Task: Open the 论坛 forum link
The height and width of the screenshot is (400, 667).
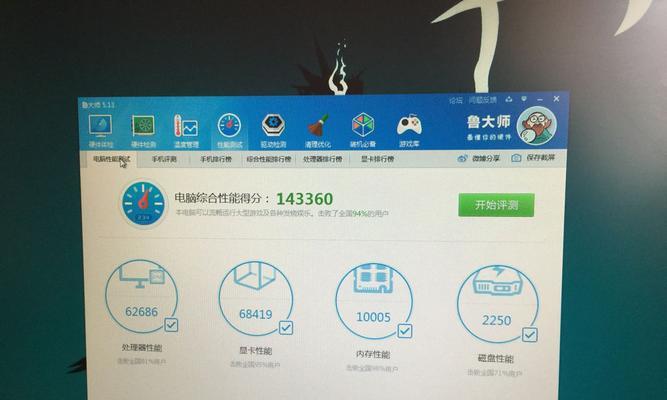Action: click(x=456, y=100)
